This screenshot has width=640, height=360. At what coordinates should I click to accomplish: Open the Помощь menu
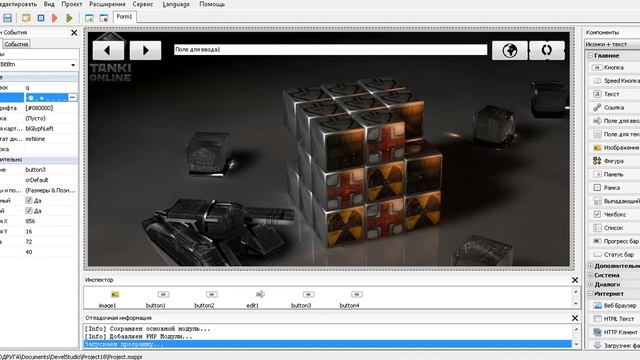tap(212, 4)
